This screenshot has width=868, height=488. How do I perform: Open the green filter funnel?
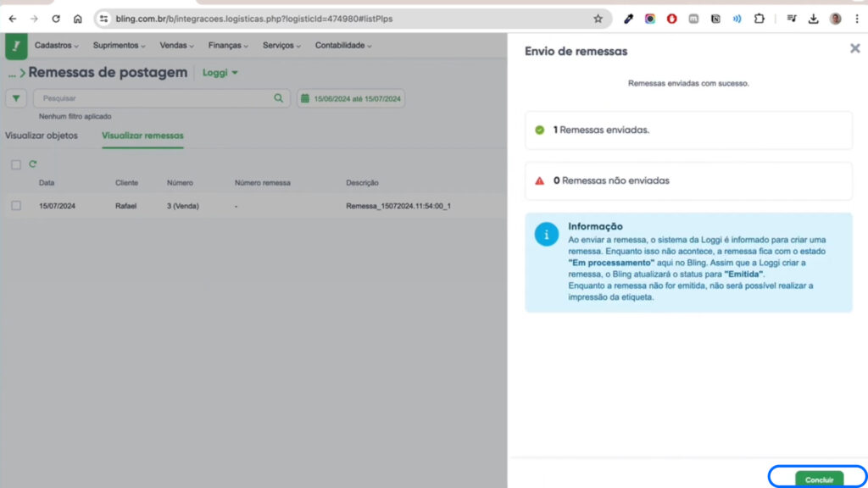(16, 98)
